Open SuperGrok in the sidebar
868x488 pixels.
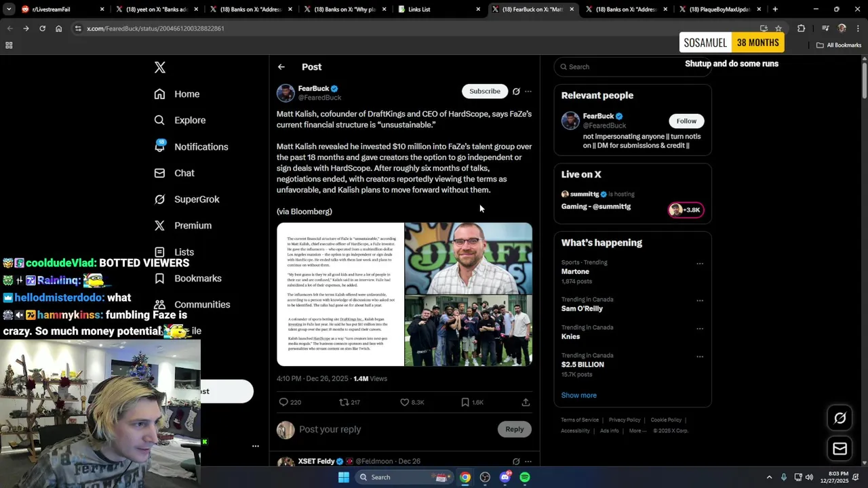[187, 199]
